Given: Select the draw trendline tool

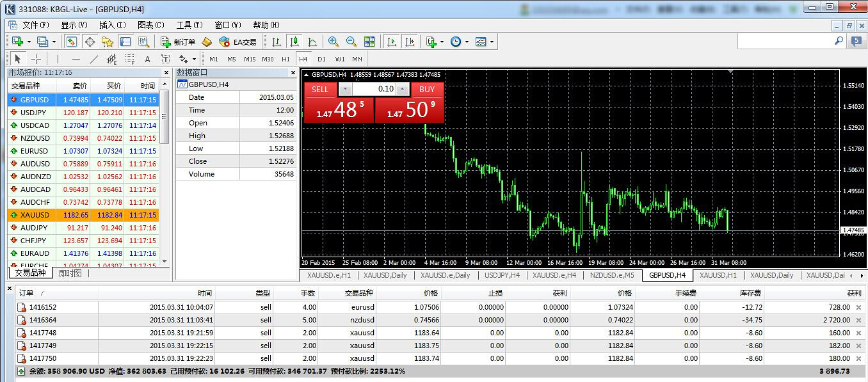Looking at the screenshot, I should (x=94, y=59).
